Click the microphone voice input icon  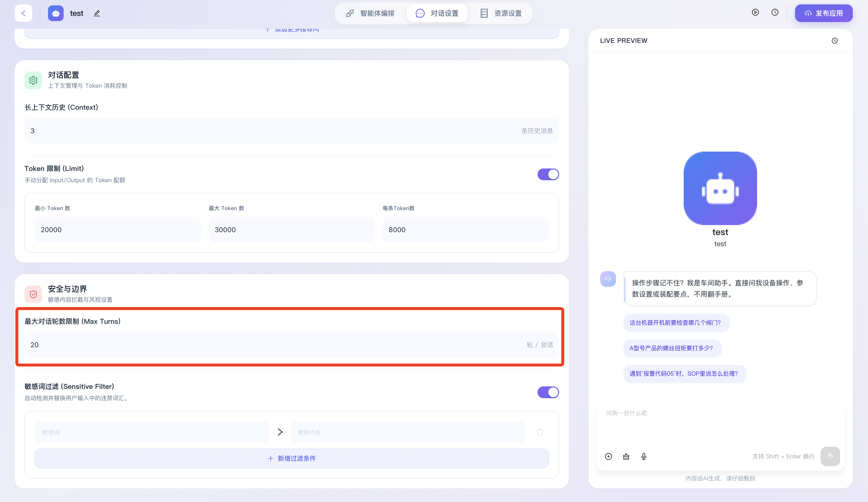pos(644,456)
